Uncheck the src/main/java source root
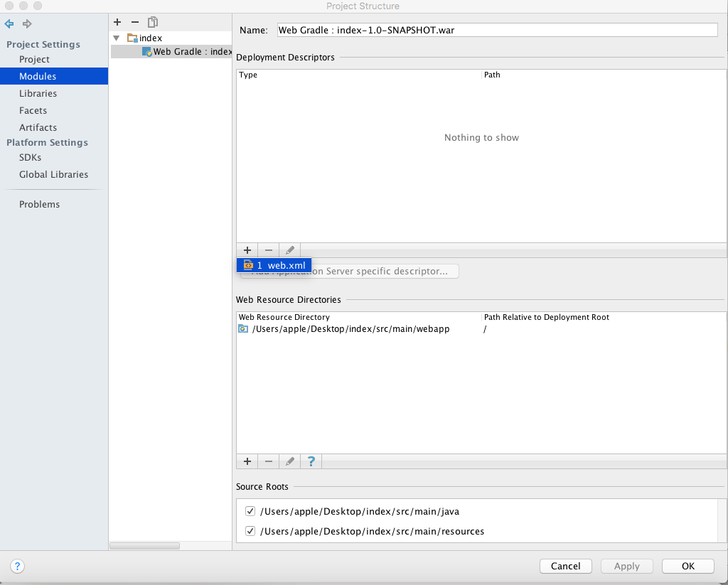This screenshot has width=728, height=585. pyautogui.click(x=250, y=511)
